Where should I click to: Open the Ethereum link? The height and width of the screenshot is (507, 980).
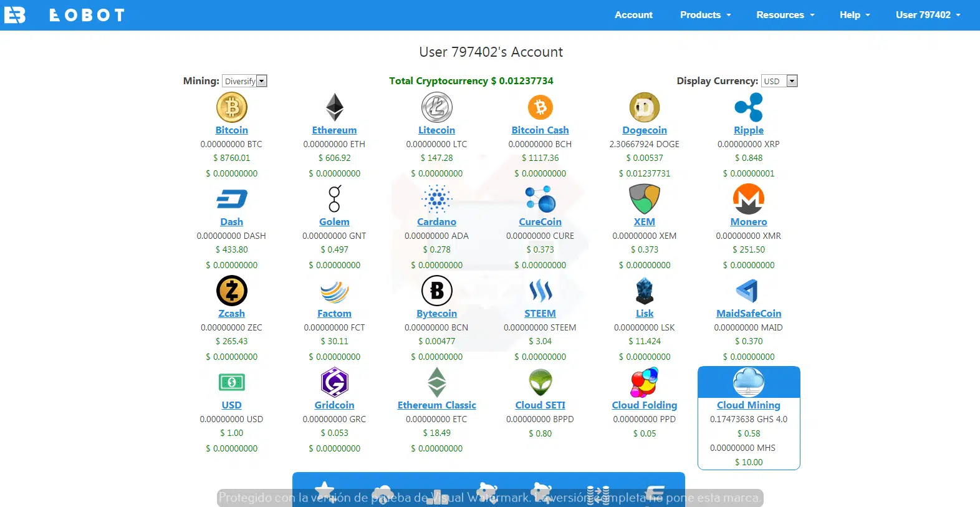pyautogui.click(x=335, y=130)
